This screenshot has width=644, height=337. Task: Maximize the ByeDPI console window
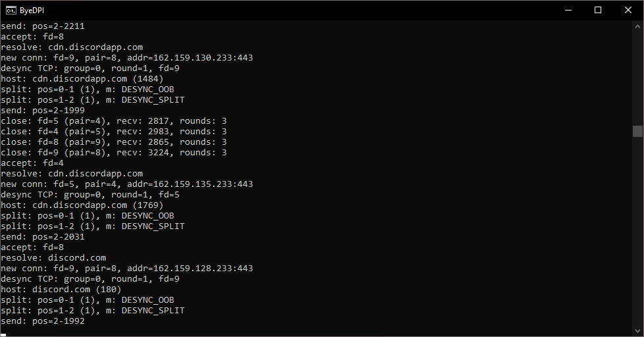click(x=598, y=11)
